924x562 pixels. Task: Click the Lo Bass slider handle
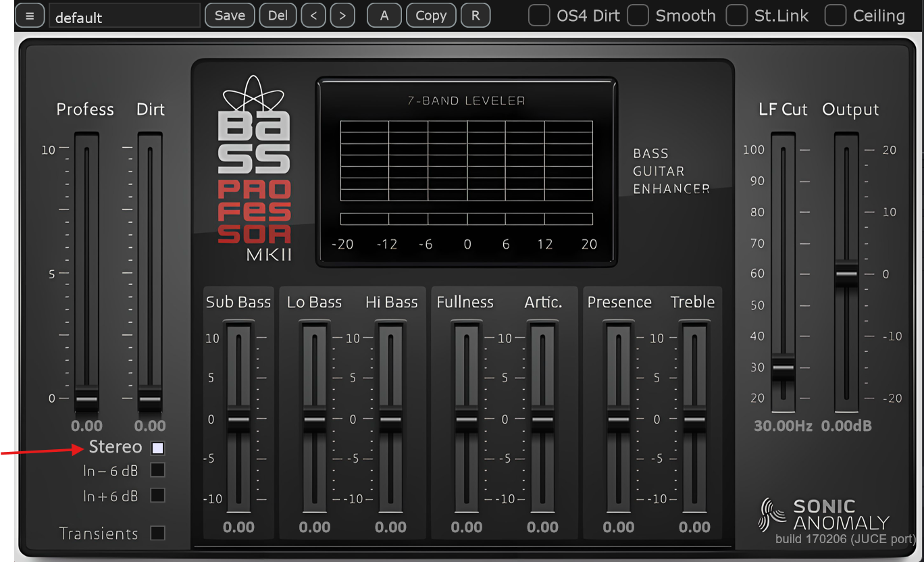coord(314,419)
